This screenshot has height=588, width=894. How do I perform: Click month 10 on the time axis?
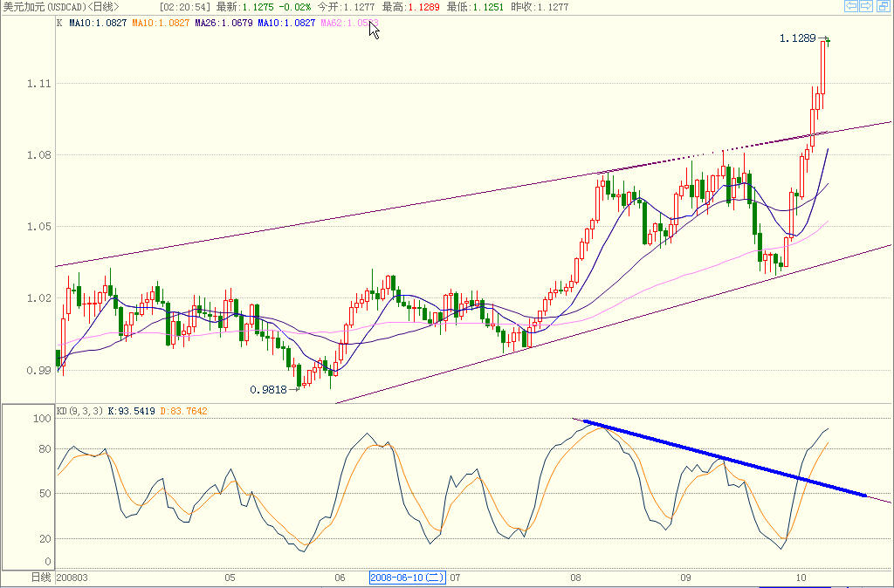coord(801,578)
